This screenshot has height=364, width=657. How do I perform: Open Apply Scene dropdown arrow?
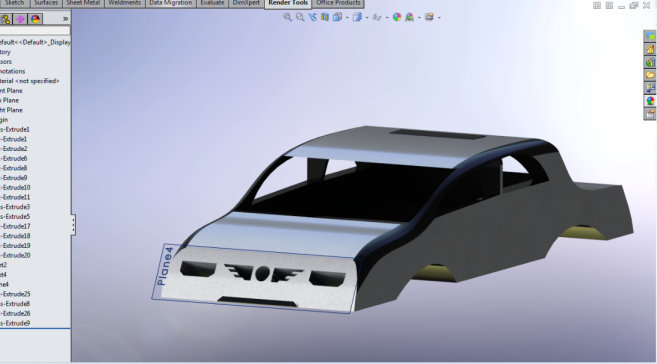(419, 18)
